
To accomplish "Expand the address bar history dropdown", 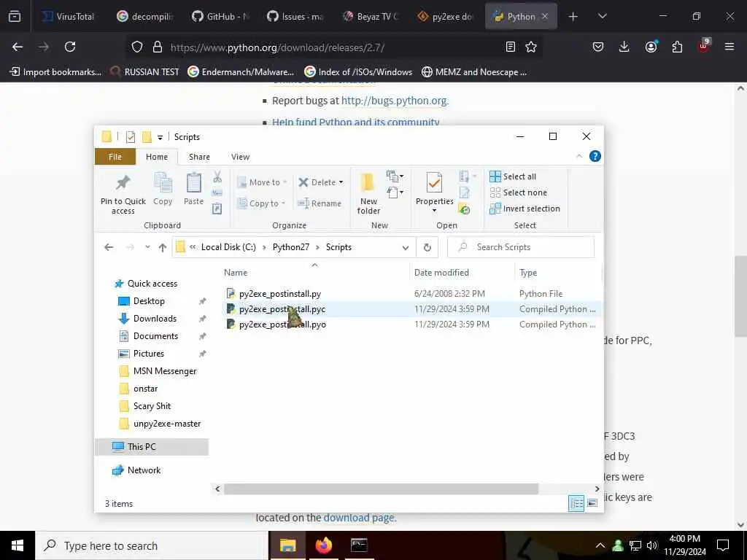I will click(406, 248).
